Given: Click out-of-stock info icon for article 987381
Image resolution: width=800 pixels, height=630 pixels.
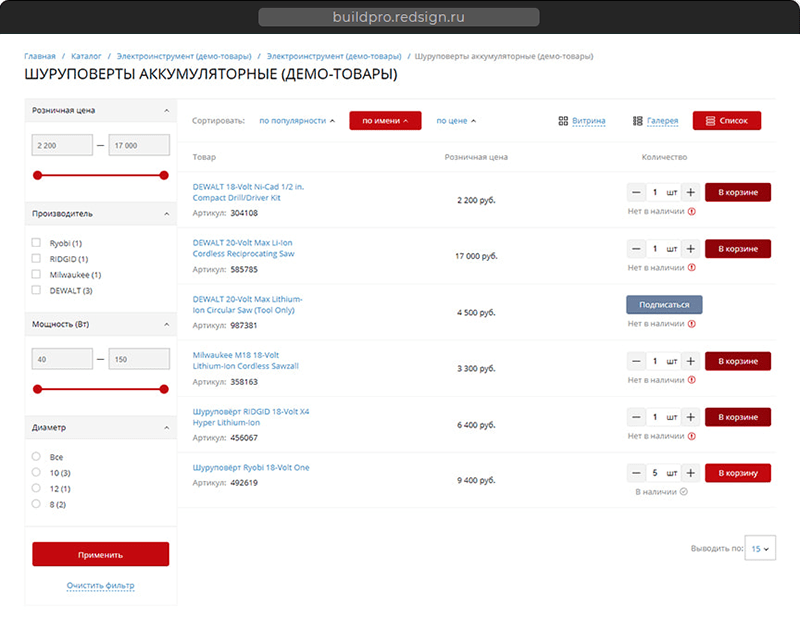Looking at the screenshot, I should [692, 323].
